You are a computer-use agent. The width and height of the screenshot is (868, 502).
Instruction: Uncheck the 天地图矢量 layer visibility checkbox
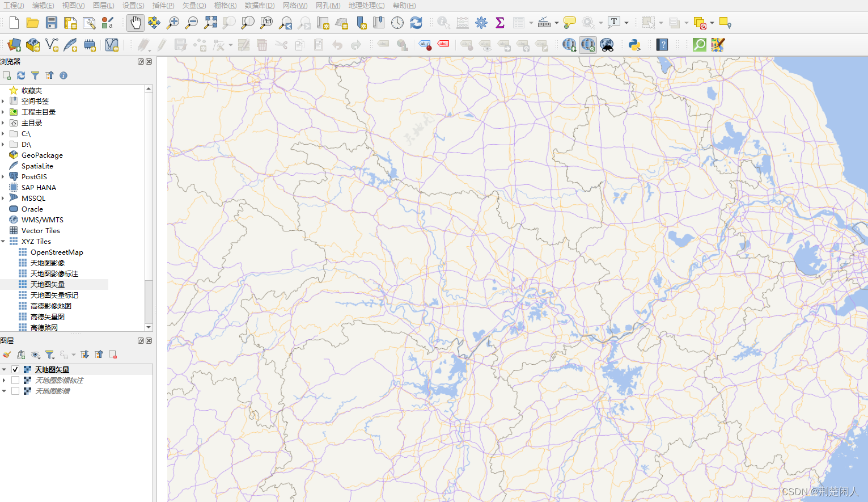pyautogui.click(x=15, y=369)
